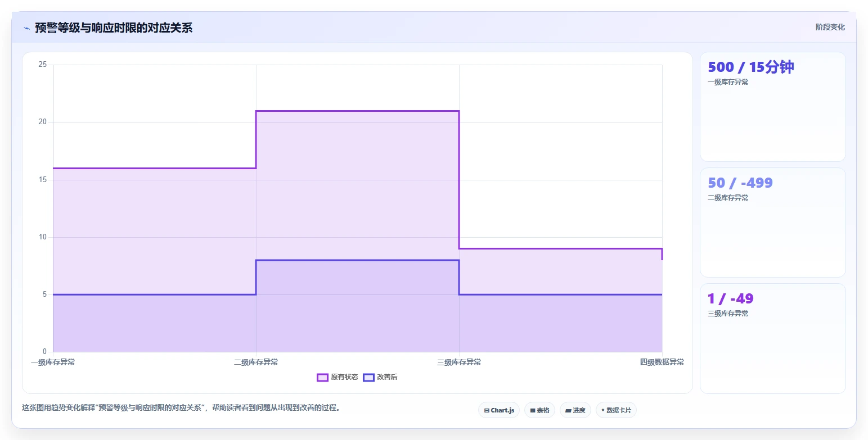Click the 四级数据异常 x-axis label
This screenshot has width=868, height=440.
tap(662, 362)
